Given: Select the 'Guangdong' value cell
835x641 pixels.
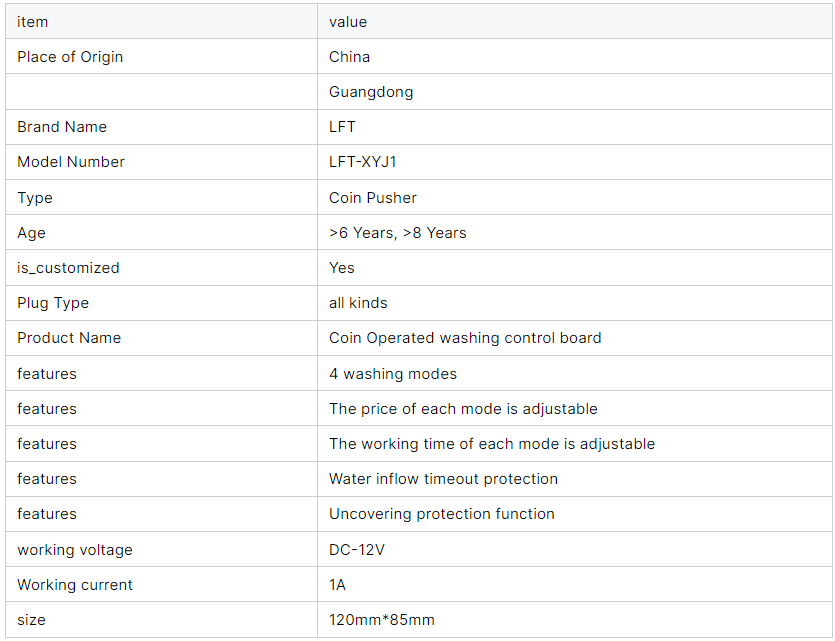Looking at the screenshot, I should 575,92.
